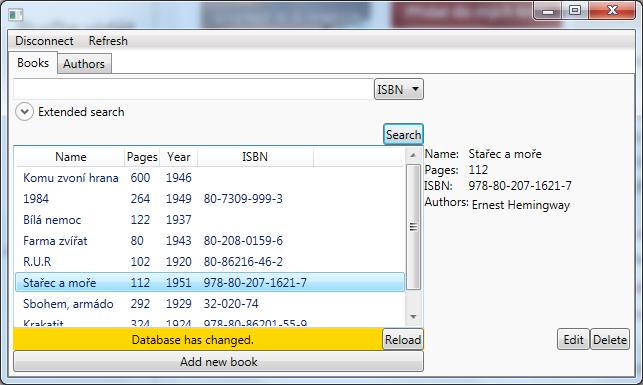The width and height of the screenshot is (643, 385).
Task: Select the Sbohem, armádo row
Action: coord(210,304)
